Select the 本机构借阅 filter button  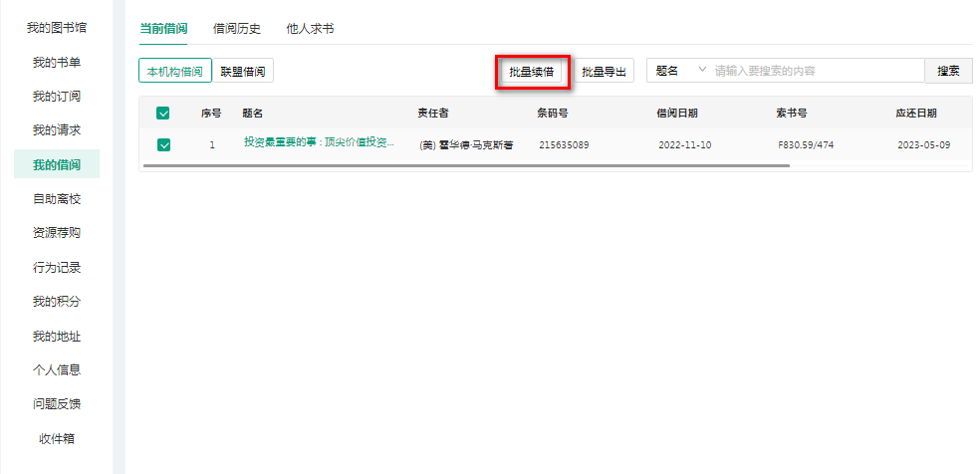[175, 71]
